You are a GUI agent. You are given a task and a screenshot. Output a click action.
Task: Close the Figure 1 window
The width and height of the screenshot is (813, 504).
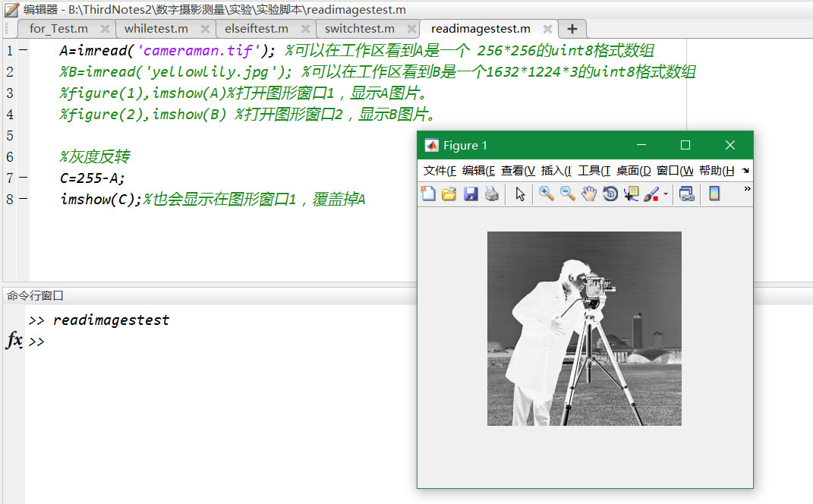pos(730,145)
